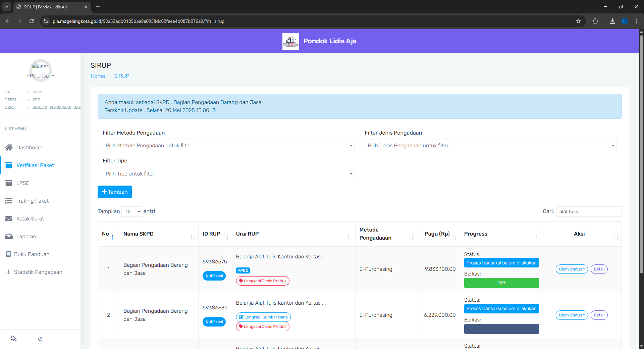The image size is (644, 349).
Task: Open Dashboard from the sidebar home icon
Action: pyautogui.click(x=9, y=147)
